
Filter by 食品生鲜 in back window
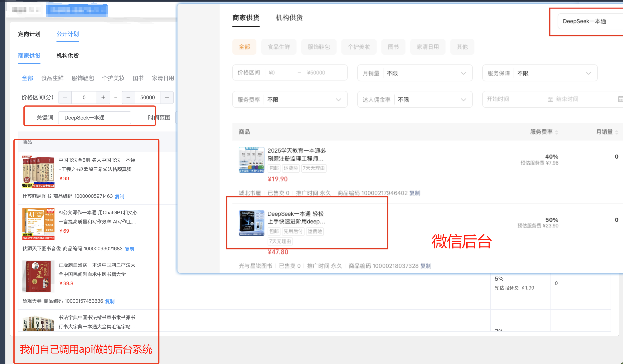pos(52,78)
